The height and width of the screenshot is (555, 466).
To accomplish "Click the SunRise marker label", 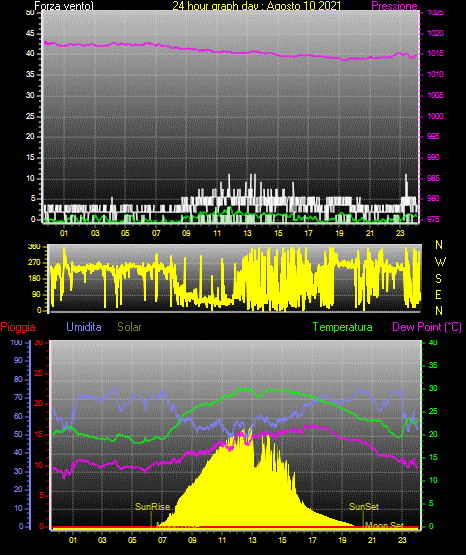I will coord(153,507).
